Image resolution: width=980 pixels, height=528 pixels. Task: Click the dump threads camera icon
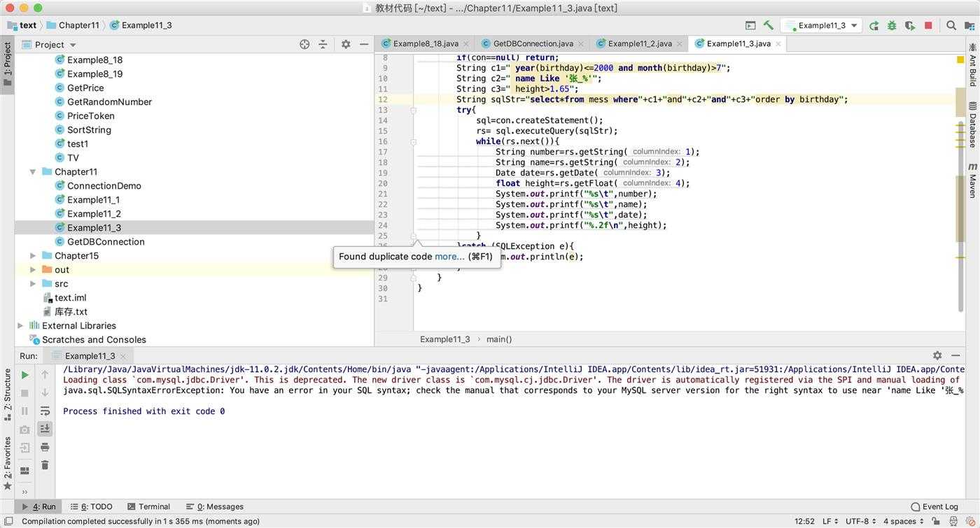point(25,429)
